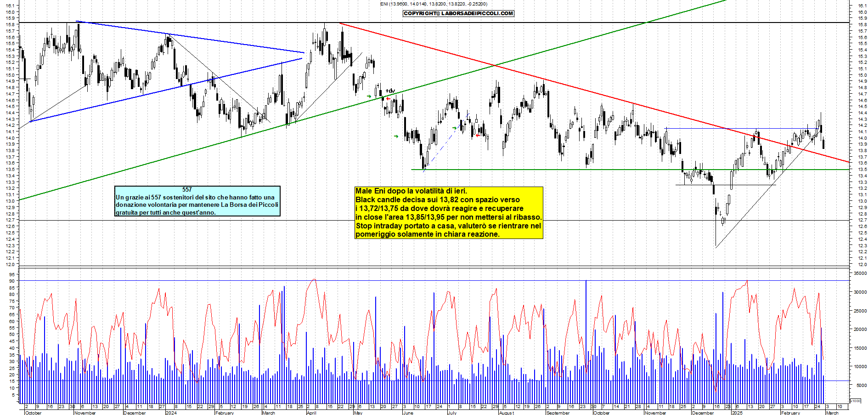Click the 'June' month label on date axis
The height and width of the screenshot is (415, 868).
408,413
